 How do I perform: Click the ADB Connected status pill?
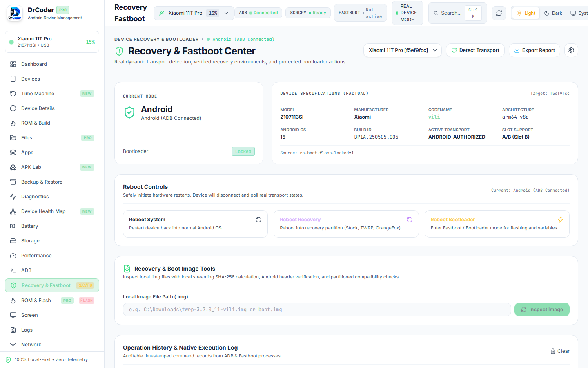(x=258, y=13)
